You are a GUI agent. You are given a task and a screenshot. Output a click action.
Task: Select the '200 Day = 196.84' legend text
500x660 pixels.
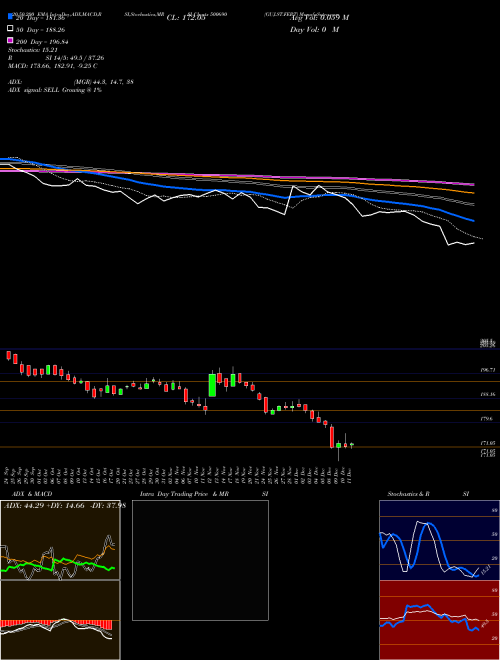(42, 42)
